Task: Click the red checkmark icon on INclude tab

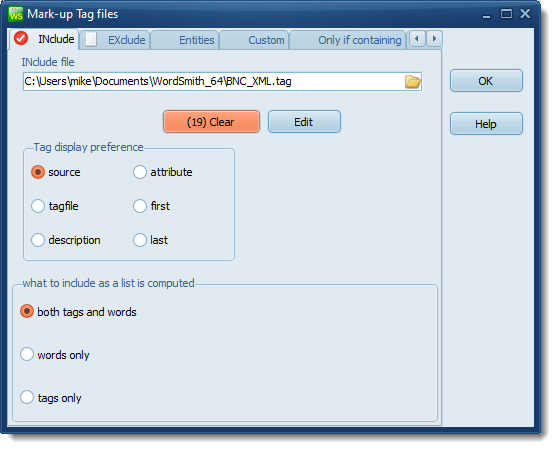Action: click(x=21, y=38)
